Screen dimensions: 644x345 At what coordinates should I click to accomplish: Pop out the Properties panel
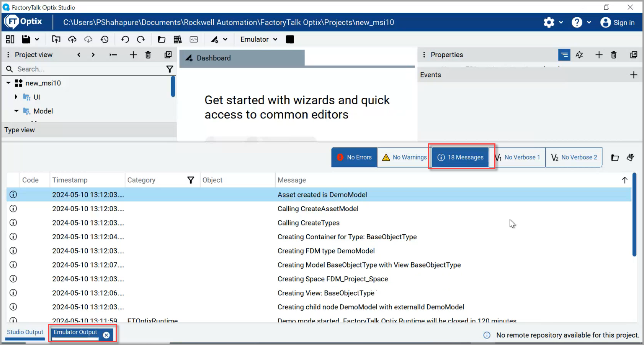point(634,55)
